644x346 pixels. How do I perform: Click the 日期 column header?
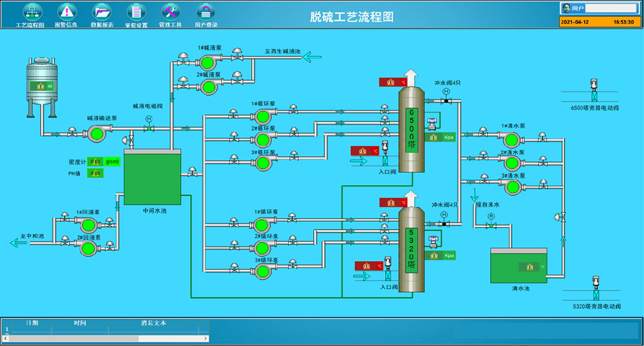point(32,323)
